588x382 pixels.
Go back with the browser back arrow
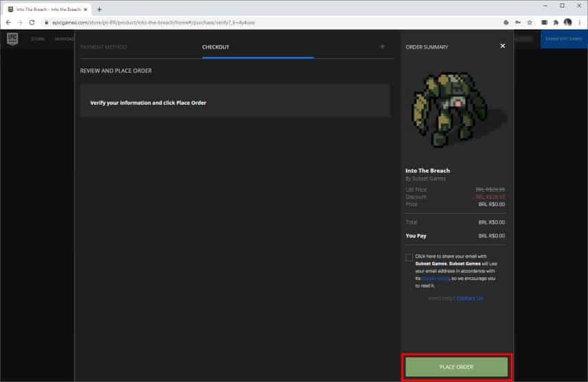pyautogui.click(x=8, y=23)
